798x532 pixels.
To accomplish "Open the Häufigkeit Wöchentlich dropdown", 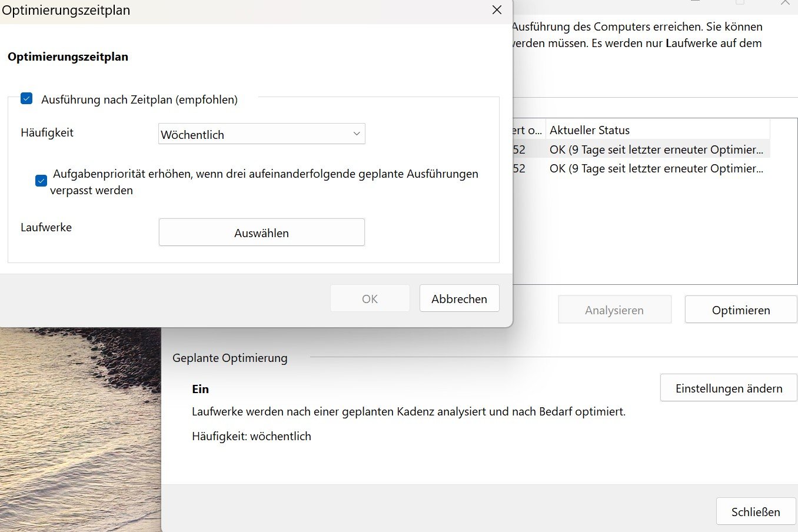I will pyautogui.click(x=262, y=134).
